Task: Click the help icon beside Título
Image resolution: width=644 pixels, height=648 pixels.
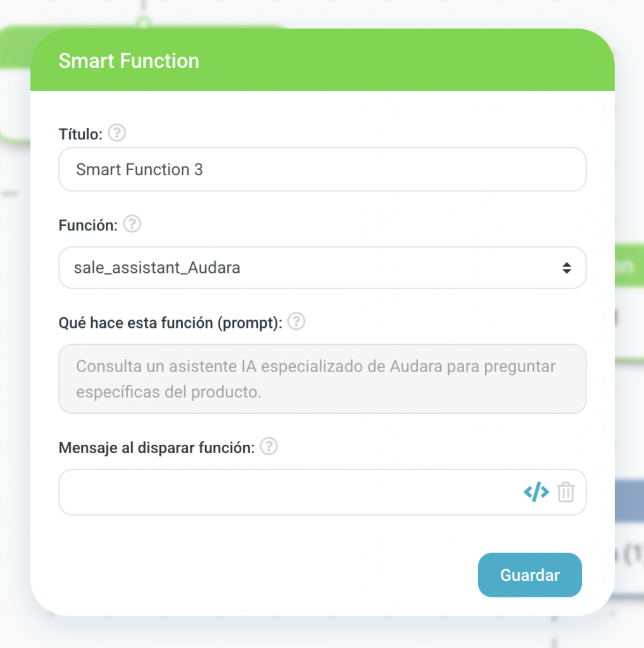Action: point(117,134)
